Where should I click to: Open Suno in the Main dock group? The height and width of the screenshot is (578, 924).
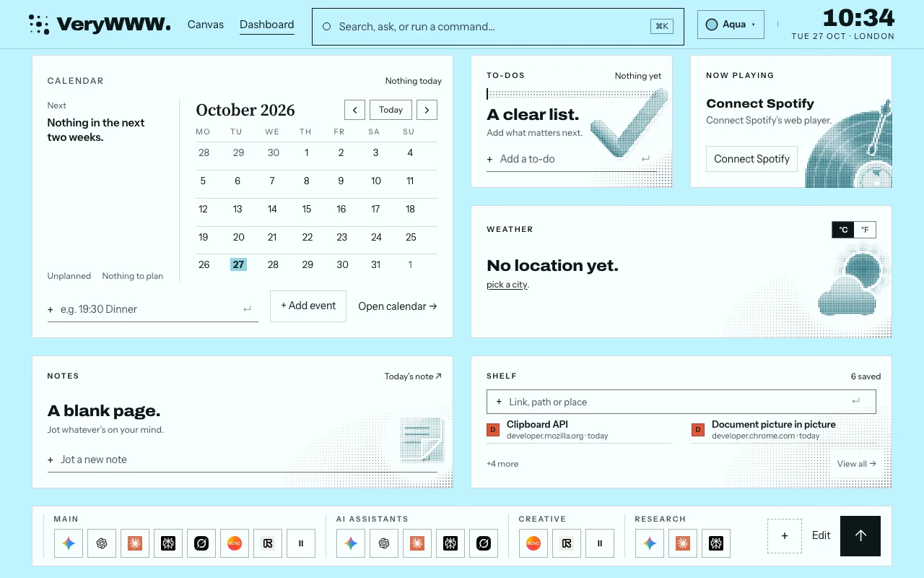pos(235,543)
